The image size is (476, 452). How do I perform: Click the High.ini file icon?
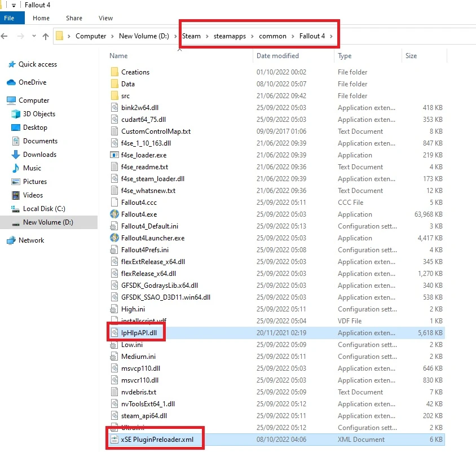tap(114, 309)
